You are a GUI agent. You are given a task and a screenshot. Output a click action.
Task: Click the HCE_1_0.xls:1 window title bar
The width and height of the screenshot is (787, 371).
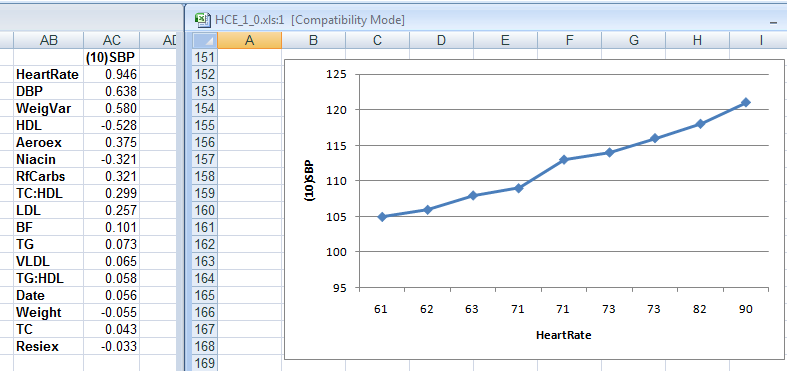486,20
